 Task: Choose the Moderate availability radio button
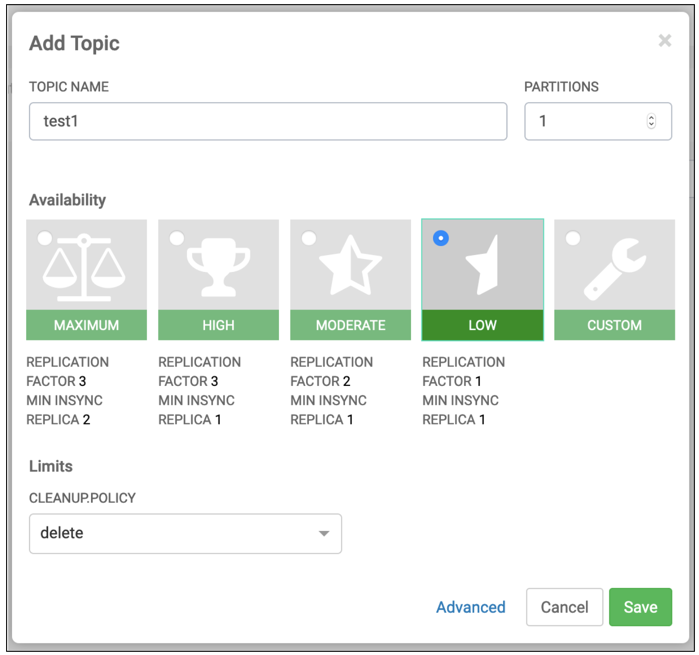pyautogui.click(x=309, y=238)
